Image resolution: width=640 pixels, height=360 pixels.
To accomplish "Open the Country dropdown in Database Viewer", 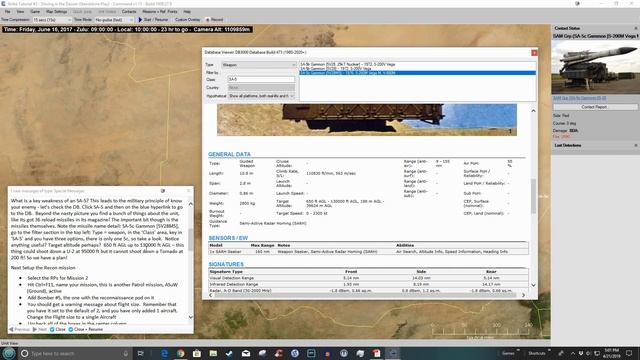I will coord(261,88).
